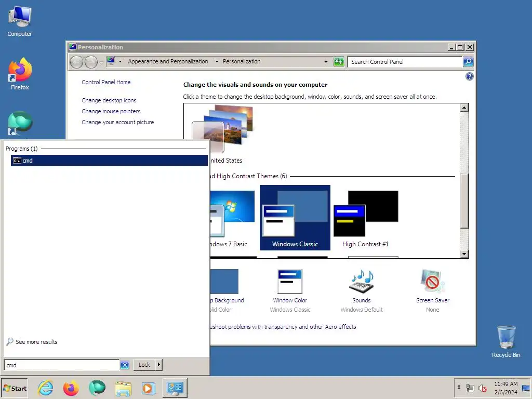Click the Show desktop icon at taskbar end

(526, 388)
